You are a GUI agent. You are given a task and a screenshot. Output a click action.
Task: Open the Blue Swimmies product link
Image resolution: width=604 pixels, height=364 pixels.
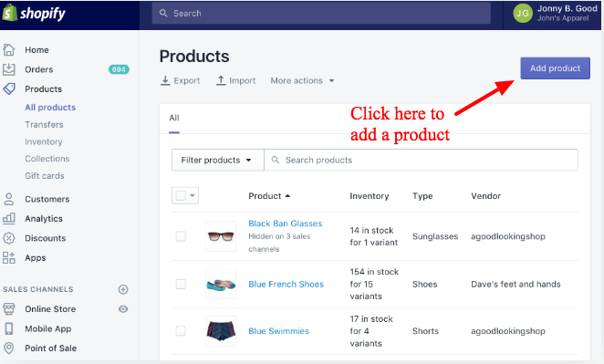pos(278,331)
